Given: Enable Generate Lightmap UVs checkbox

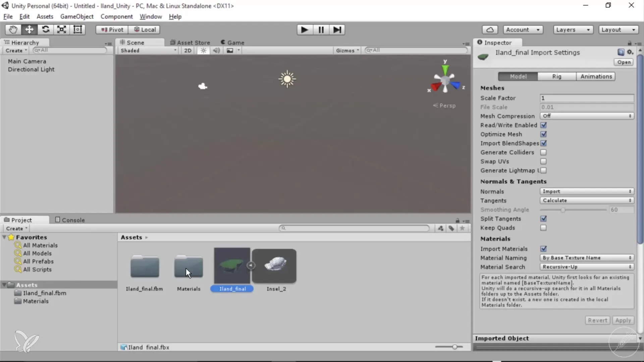Looking at the screenshot, I should coord(543,170).
